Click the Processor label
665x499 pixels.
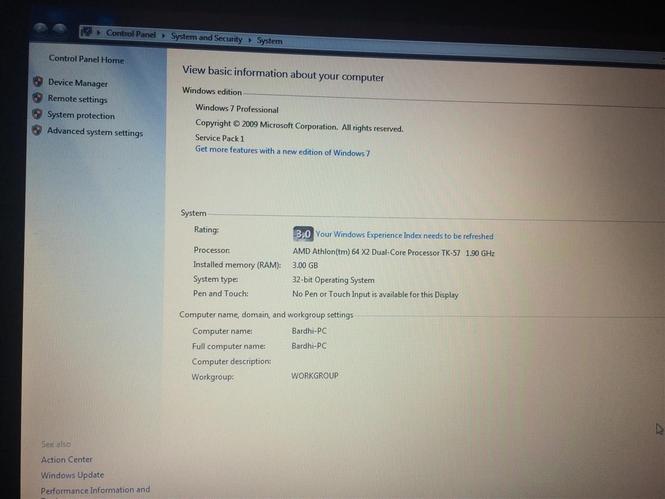point(212,250)
